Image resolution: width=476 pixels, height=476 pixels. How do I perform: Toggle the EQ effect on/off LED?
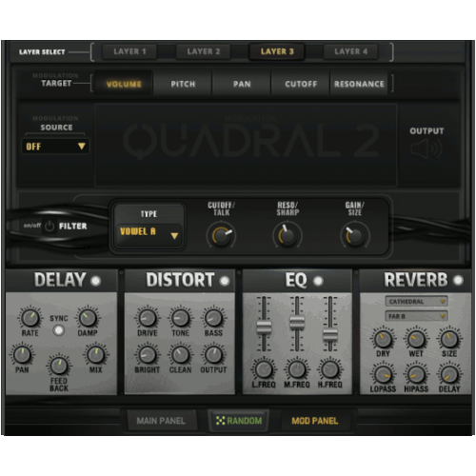tap(318, 281)
